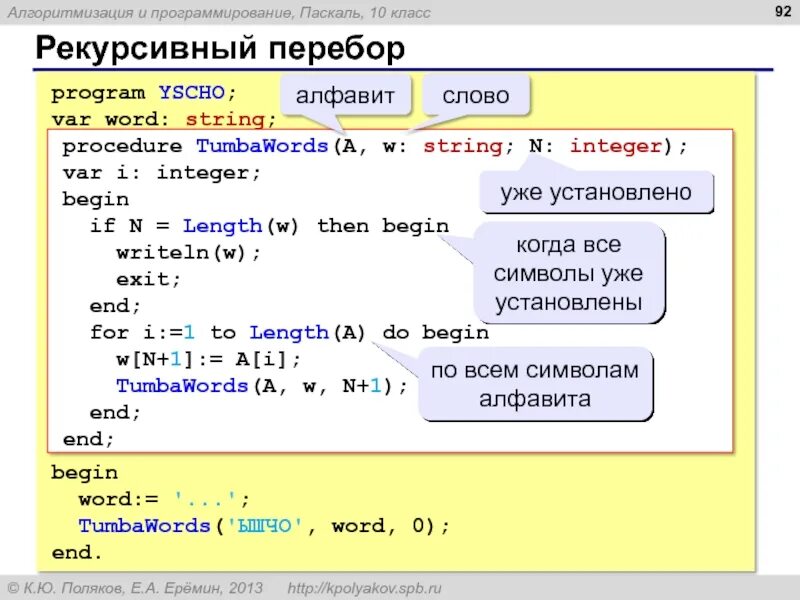Click the 'уже установлено' callout bubble
The height and width of the screenshot is (600, 800).
[596, 192]
